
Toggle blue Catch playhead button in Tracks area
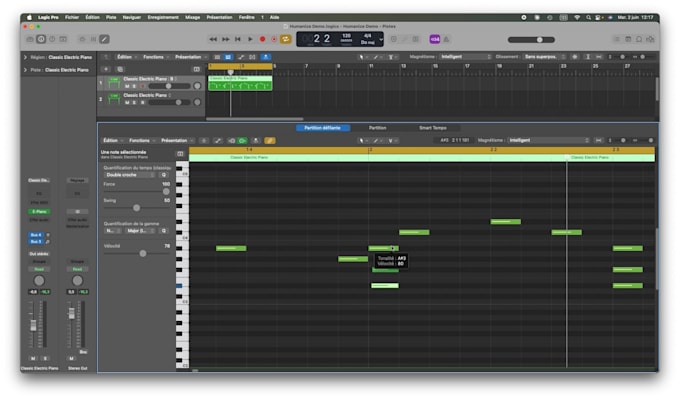coord(266,57)
